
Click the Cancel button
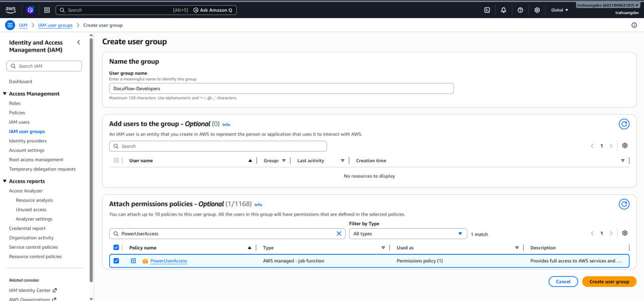[x=563, y=281]
